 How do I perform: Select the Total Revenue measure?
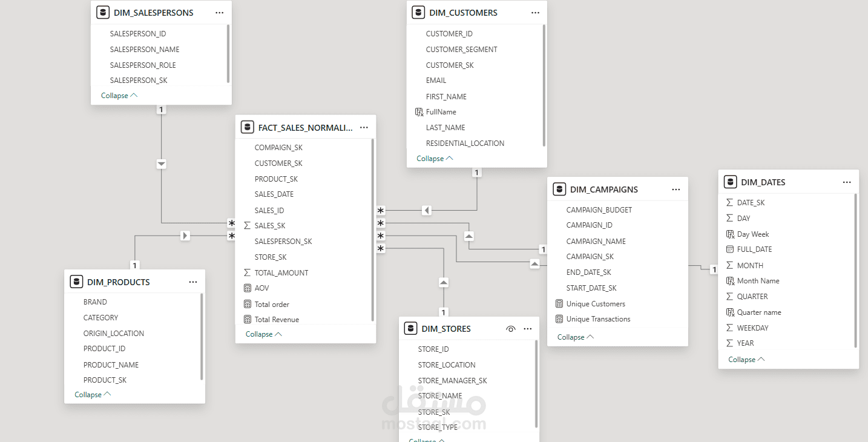(277, 320)
